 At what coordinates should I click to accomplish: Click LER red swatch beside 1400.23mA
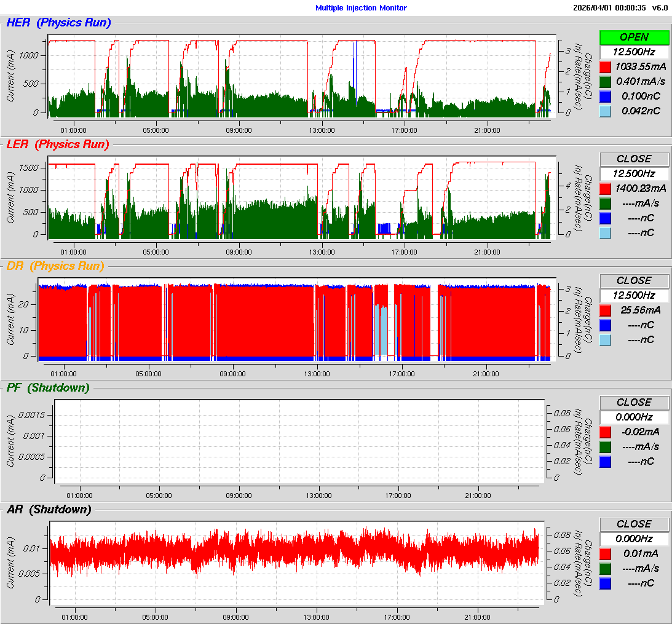(x=606, y=188)
